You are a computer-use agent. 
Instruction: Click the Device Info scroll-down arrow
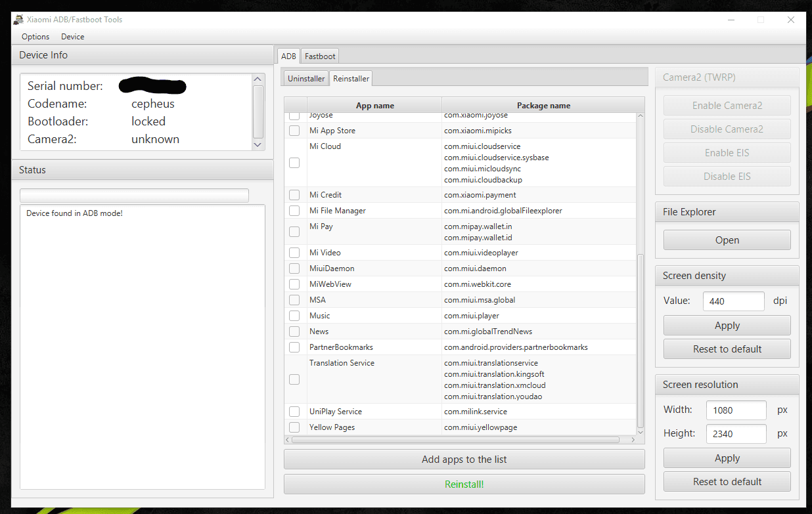[258, 144]
